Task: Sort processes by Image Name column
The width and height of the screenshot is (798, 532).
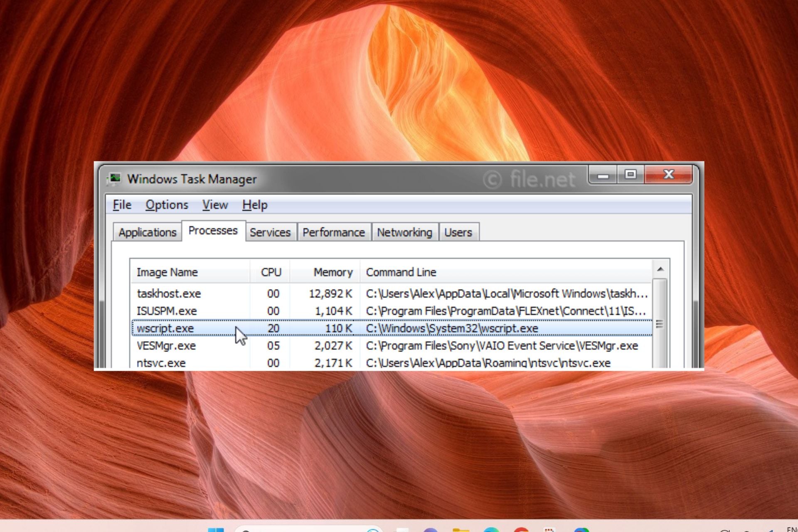Action: point(167,272)
